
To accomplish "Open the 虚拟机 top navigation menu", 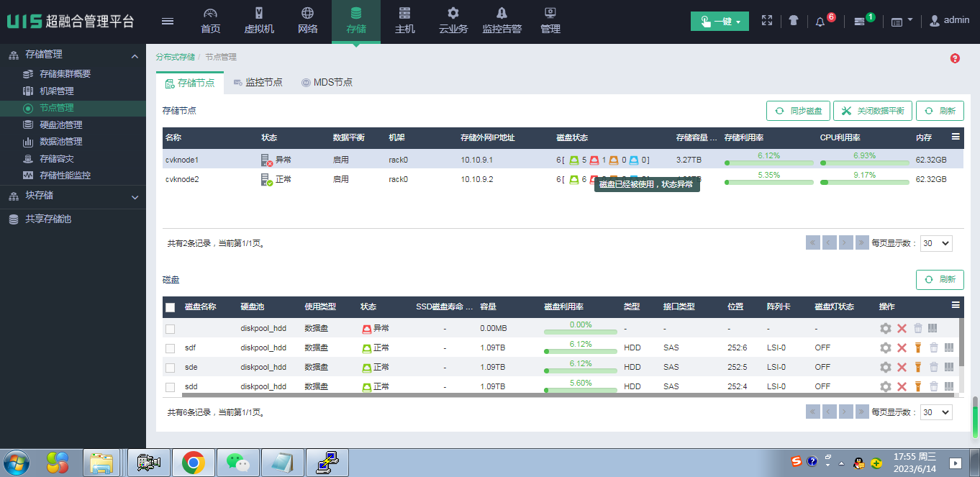I will [259, 22].
